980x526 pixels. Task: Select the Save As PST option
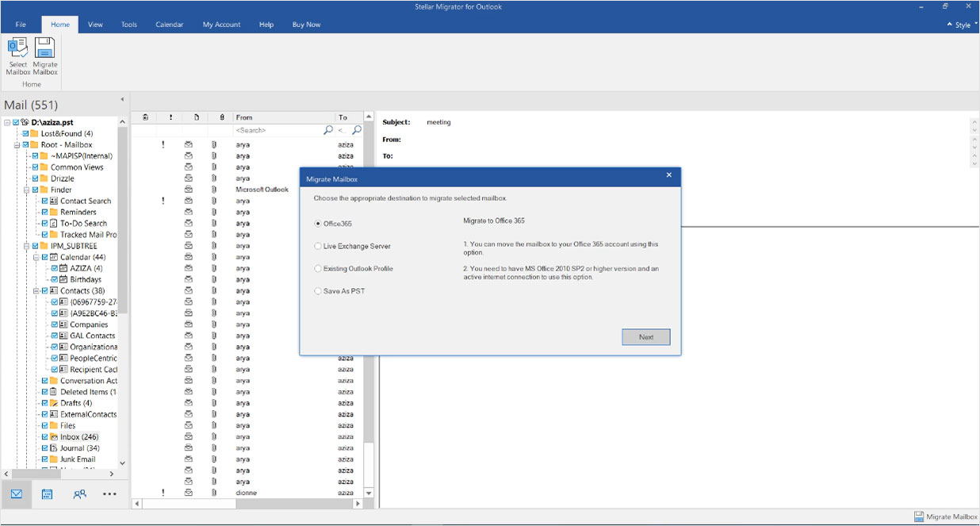tap(318, 291)
